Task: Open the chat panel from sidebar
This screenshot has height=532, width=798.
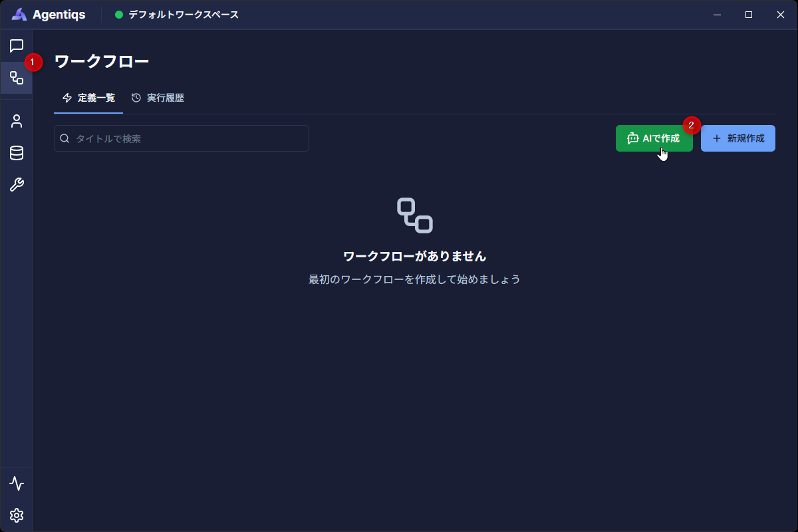Action: pos(17,46)
